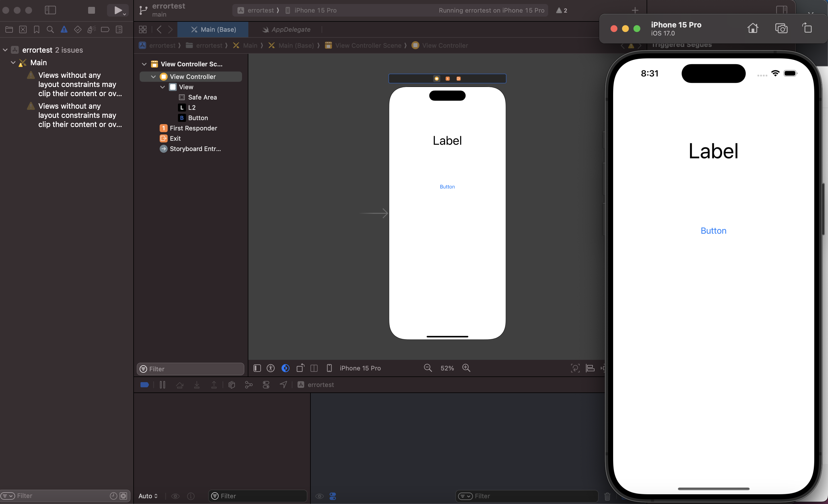The height and width of the screenshot is (504, 828).
Task: Toggle the navigator sidebar visibility
Action: tap(50, 10)
